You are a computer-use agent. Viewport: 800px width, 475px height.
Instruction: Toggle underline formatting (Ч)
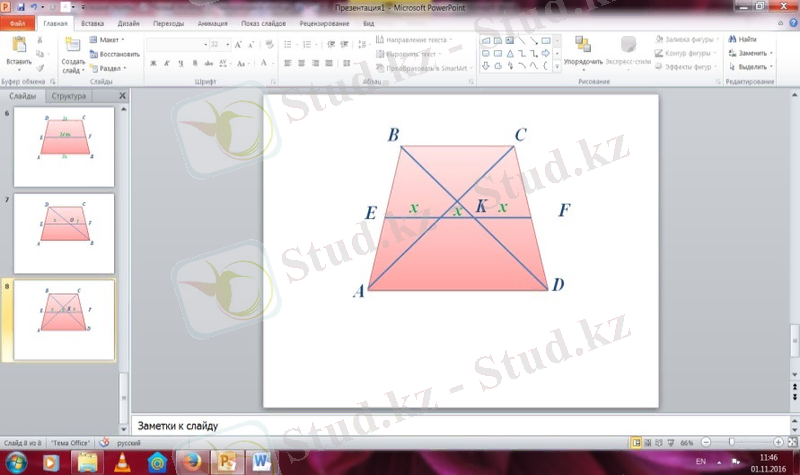[179, 63]
